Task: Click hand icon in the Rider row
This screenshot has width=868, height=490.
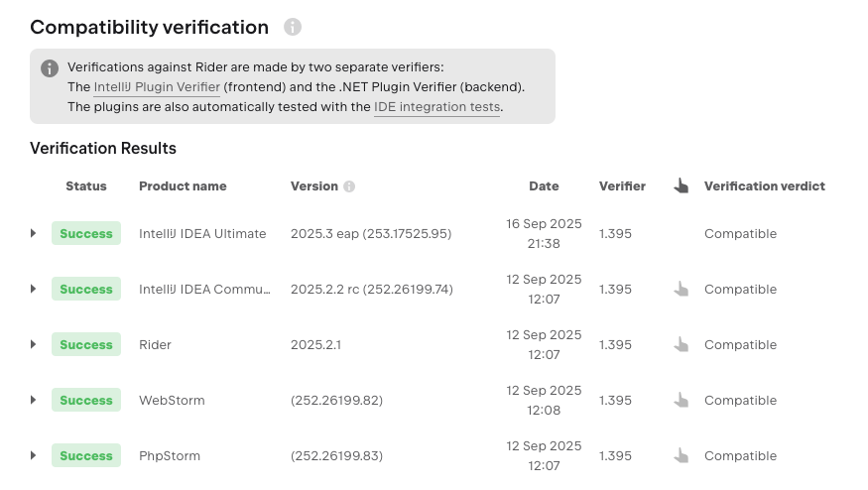Action: pyautogui.click(x=681, y=344)
